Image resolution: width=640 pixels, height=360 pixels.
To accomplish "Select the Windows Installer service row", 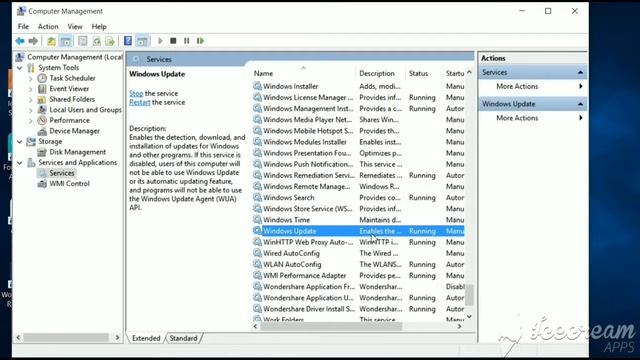I will click(358, 86).
